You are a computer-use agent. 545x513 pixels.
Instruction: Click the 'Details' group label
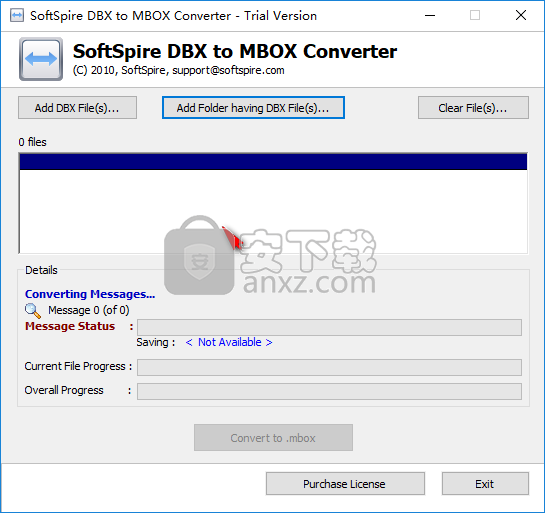41,270
